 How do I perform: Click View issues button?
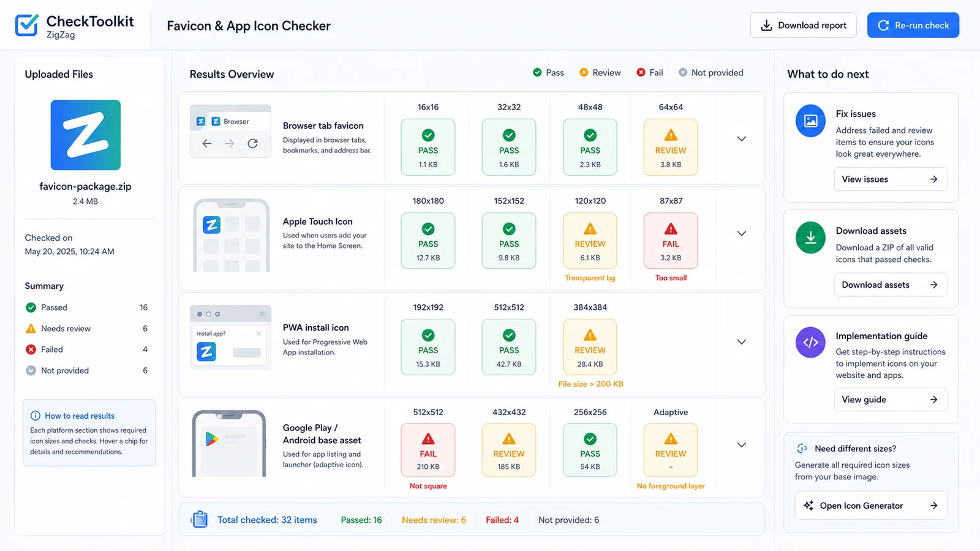pyautogui.click(x=891, y=179)
